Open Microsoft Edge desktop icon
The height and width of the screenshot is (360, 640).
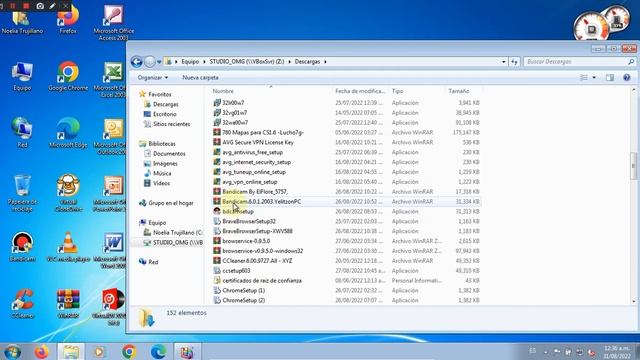coord(68,133)
